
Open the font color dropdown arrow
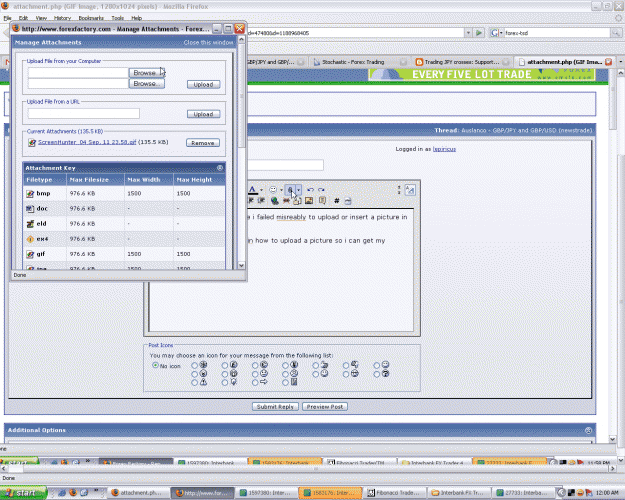pos(261,190)
